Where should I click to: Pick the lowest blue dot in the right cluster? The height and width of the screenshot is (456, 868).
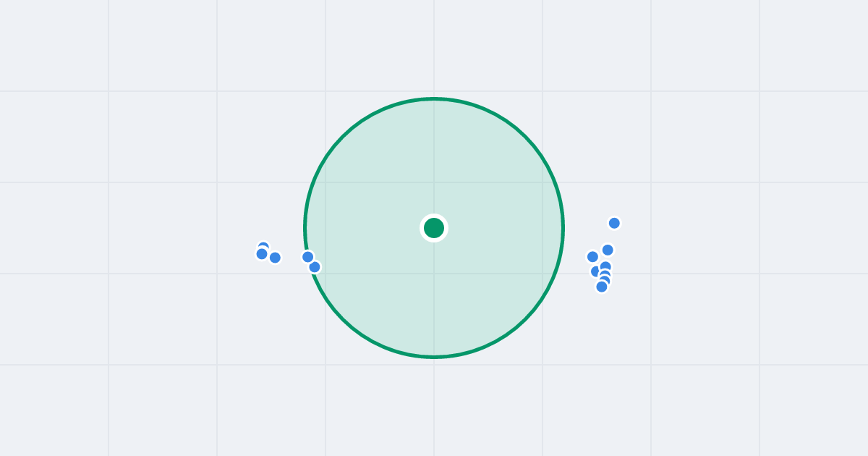(x=602, y=287)
